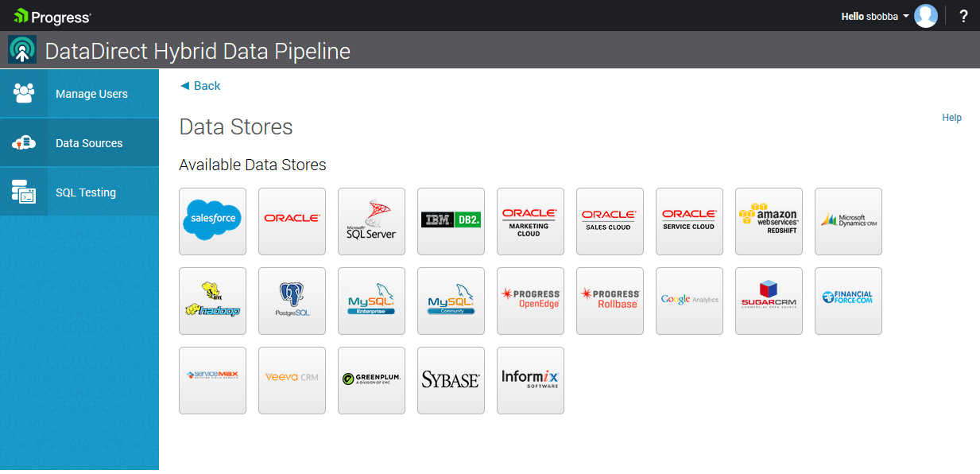Image resolution: width=980 pixels, height=474 pixels.
Task: Open the Oracle data store
Action: pyautogui.click(x=292, y=221)
